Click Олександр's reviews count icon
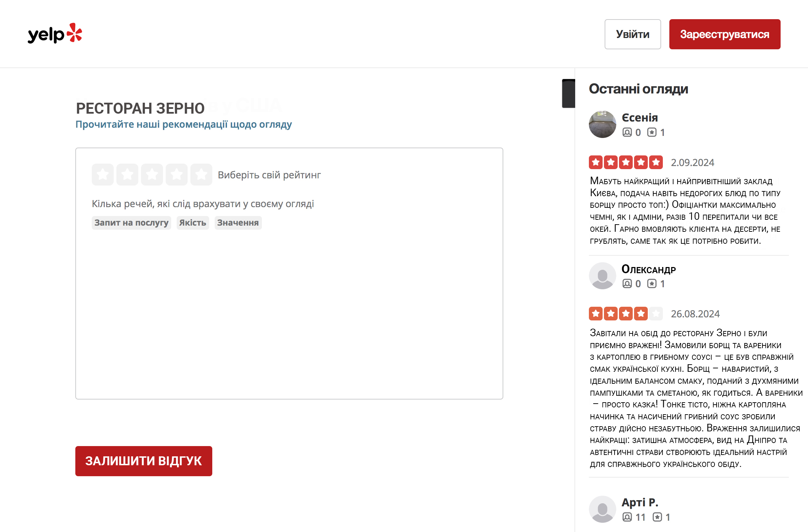This screenshot has height=532, width=808. coord(652,284)
